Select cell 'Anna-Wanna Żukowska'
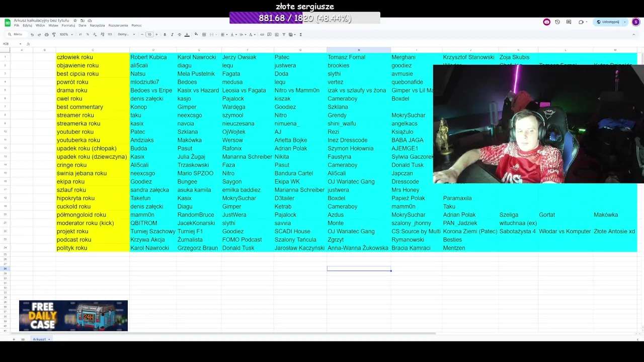Screen dimensions: 644x362 [358, 248]
